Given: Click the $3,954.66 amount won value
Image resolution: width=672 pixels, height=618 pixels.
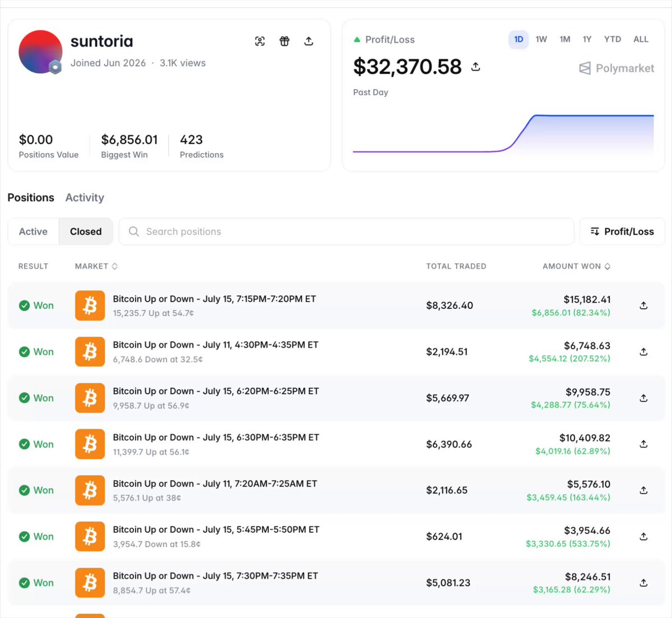Looking at the screenshot, I should tap(587, 530).
